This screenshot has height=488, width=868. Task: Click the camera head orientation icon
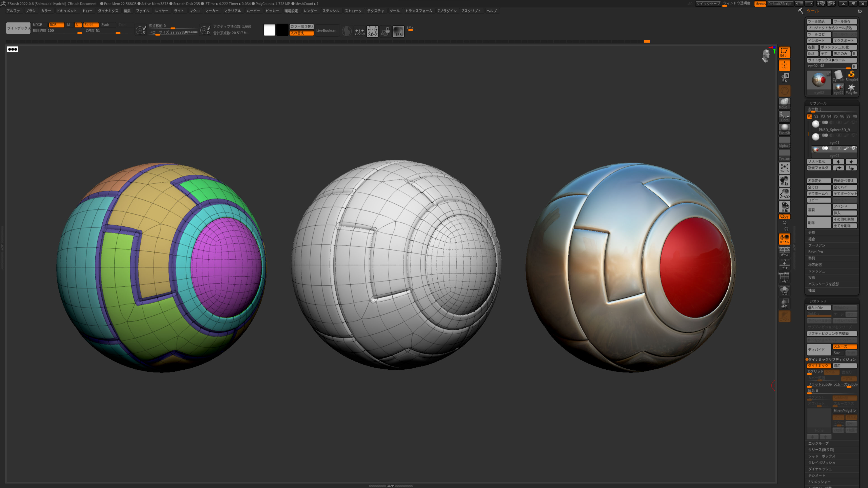766,55
